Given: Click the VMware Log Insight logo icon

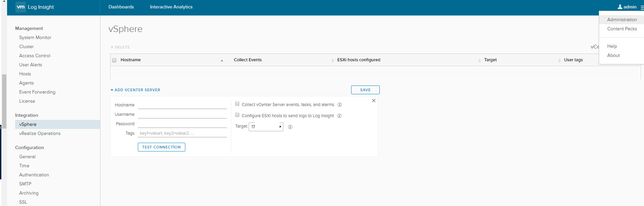Looking at the screenshot, I should pyautogui.click(x=21, y=7).
